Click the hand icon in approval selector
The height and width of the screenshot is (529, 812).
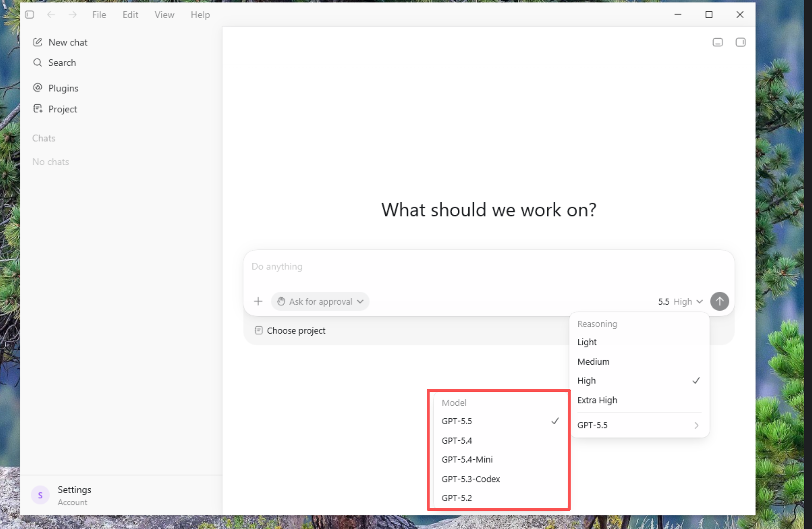point(281,301)
